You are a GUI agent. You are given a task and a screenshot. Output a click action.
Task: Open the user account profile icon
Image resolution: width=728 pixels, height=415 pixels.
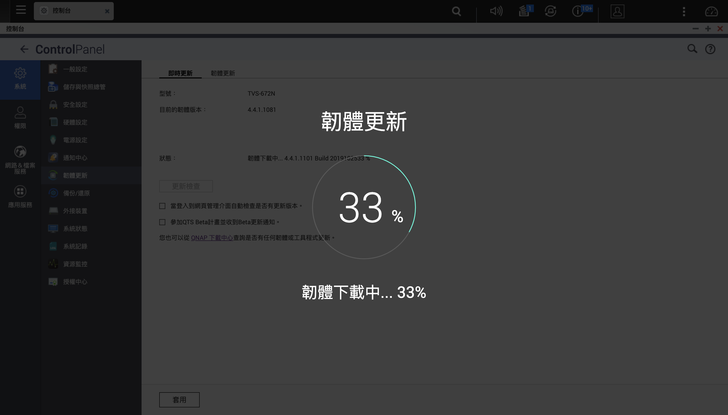click(617, 11)
